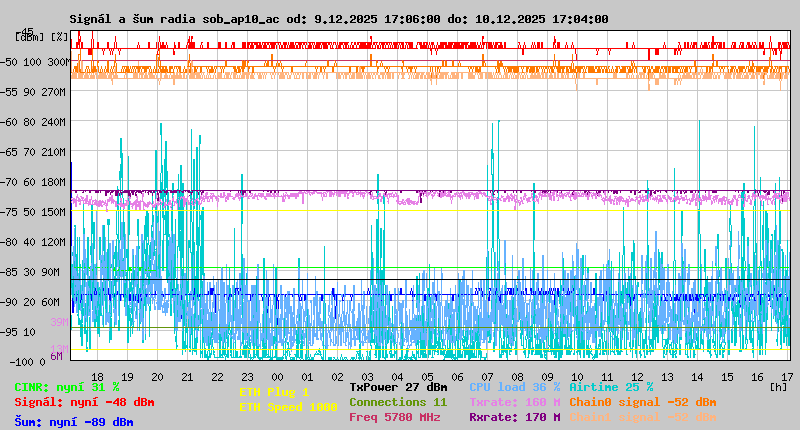Select the Connections 11 legend entry
The height and width of the screenshot is (430, 800).
398,402
